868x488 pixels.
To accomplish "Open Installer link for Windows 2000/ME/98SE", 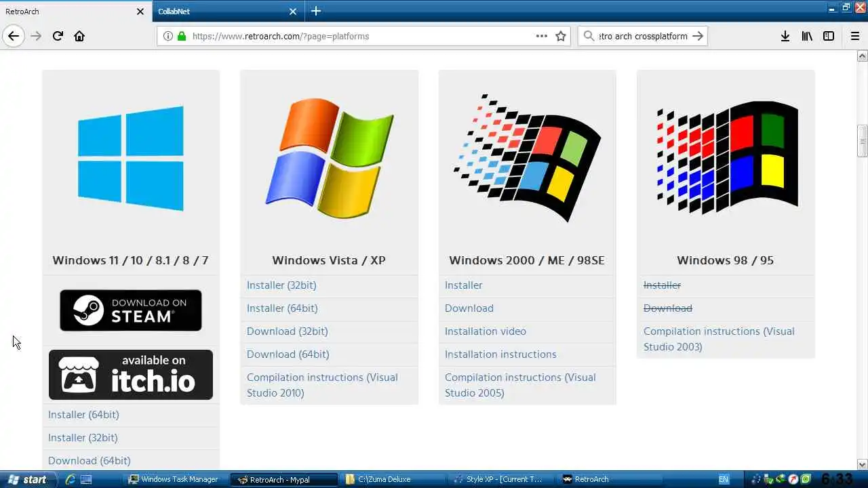I will (x=464, y=285).
